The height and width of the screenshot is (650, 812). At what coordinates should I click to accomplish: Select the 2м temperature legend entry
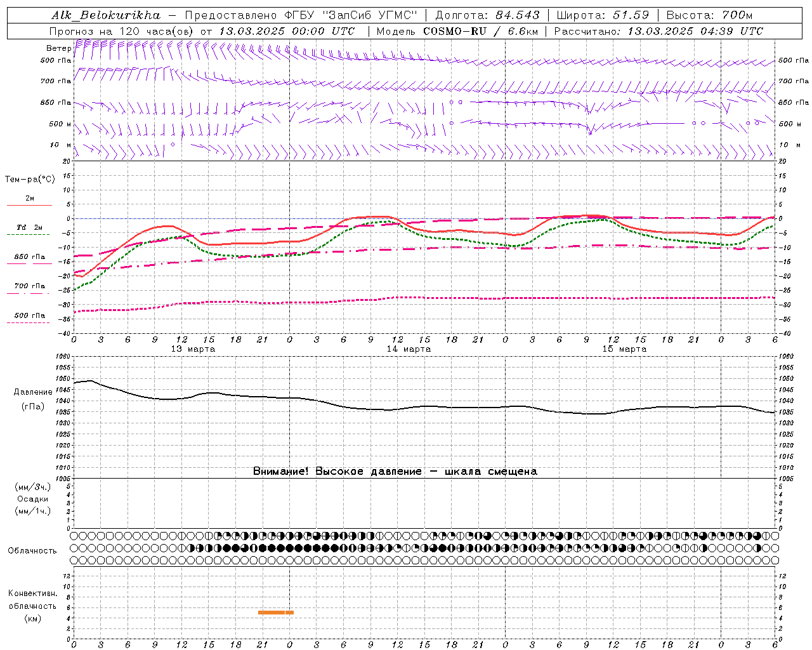(x=30, y=199)
